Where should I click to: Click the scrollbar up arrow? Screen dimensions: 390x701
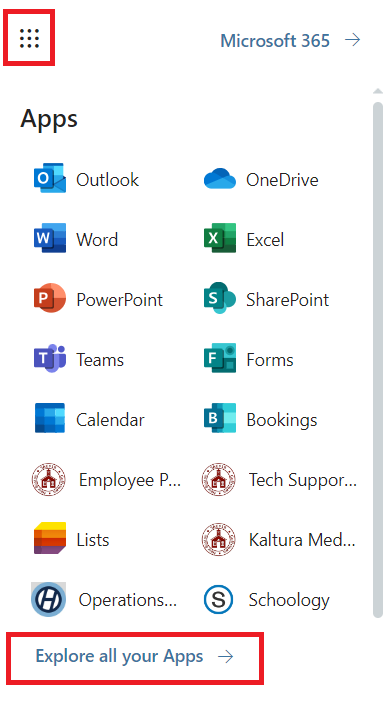click(x=378, y=91)
